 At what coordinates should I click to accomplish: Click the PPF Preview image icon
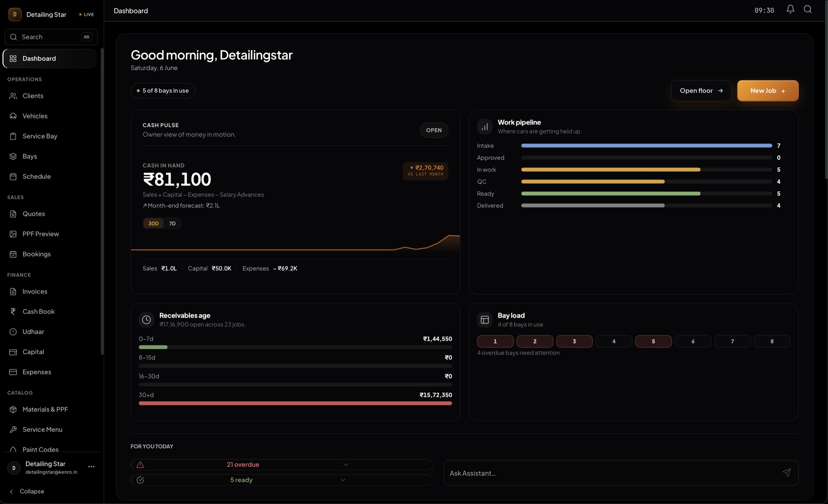pos(13,234)
